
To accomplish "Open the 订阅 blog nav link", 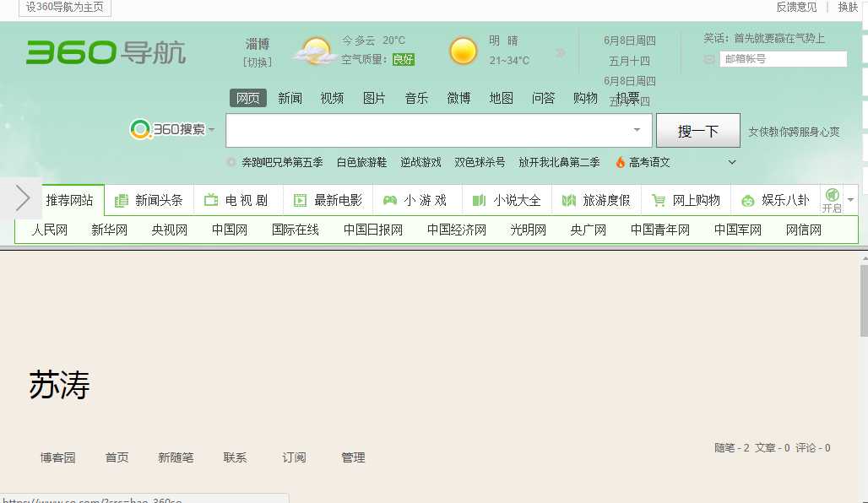I will (x=294, y=457).
